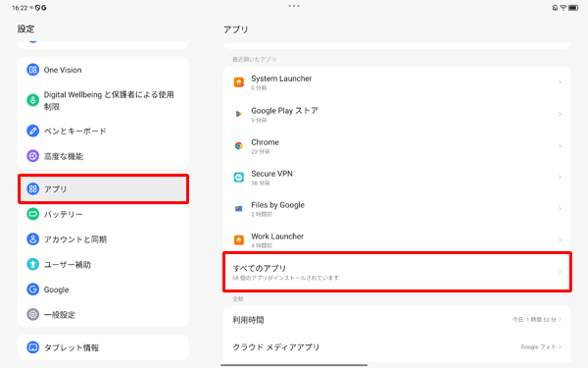Open the Secure VPN row chevron

(x=560, y=178)
